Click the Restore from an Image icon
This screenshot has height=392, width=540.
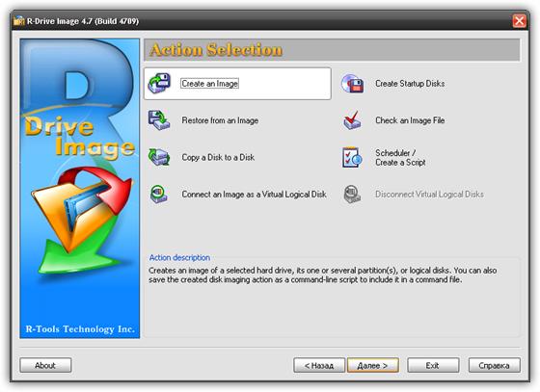[159, 120]
